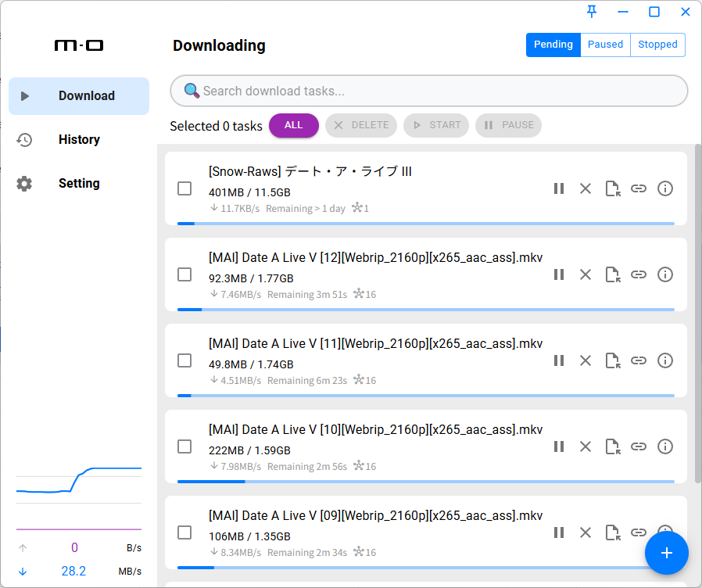The image size is (702, 588).
Task: Pin the window on top
Action: [592, 12]
